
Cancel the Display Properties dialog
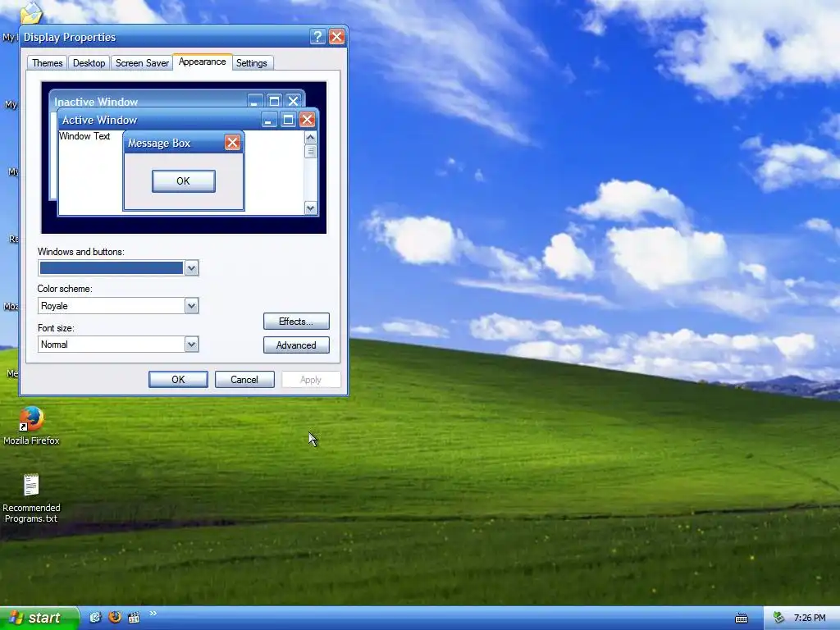pos(244,380)
